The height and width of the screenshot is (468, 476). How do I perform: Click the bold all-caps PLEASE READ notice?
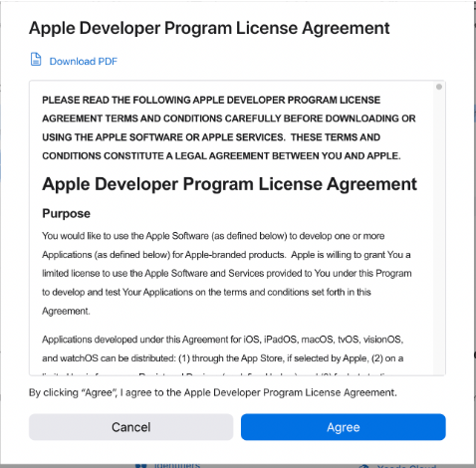tap(228, 127)
